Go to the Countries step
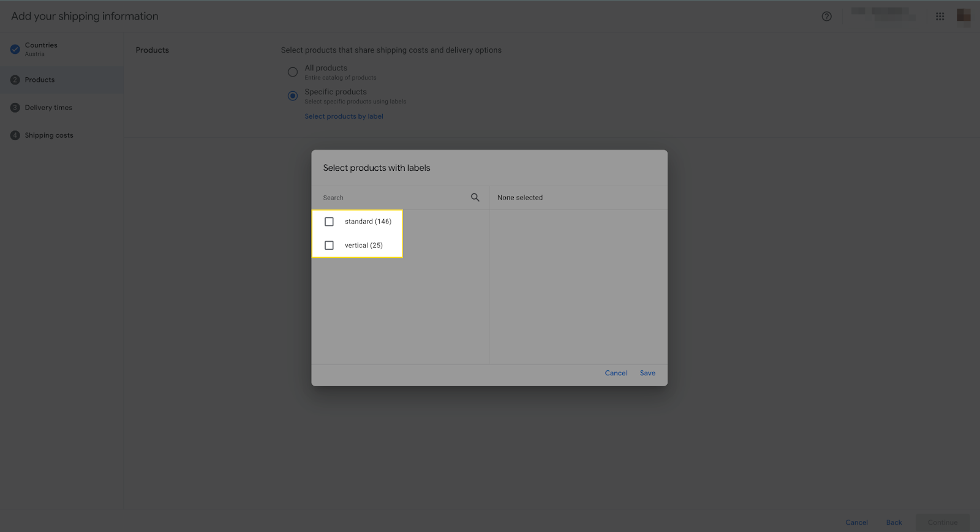Screen dimensions: 980x532 coord(61,50)
